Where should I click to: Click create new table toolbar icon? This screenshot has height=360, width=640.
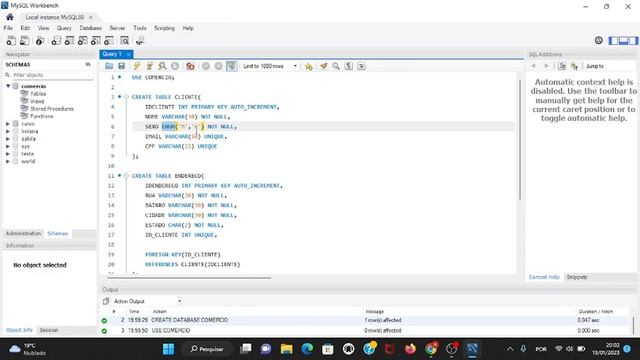[x=69, y=40]
